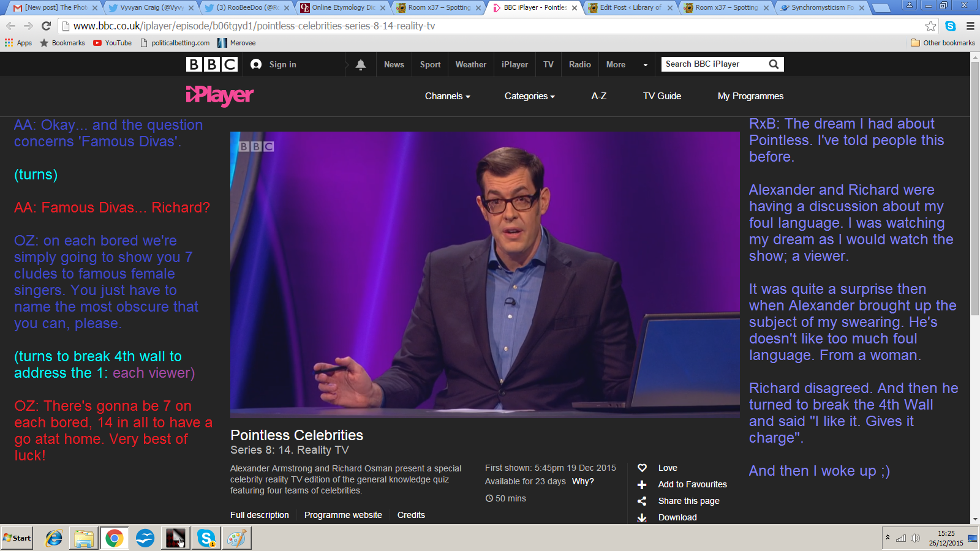The height and width of the screenshot is (551, 980).
Task: Expand the BBC More menu arrow
Action: pyautogui.click(x=645, y=65)
